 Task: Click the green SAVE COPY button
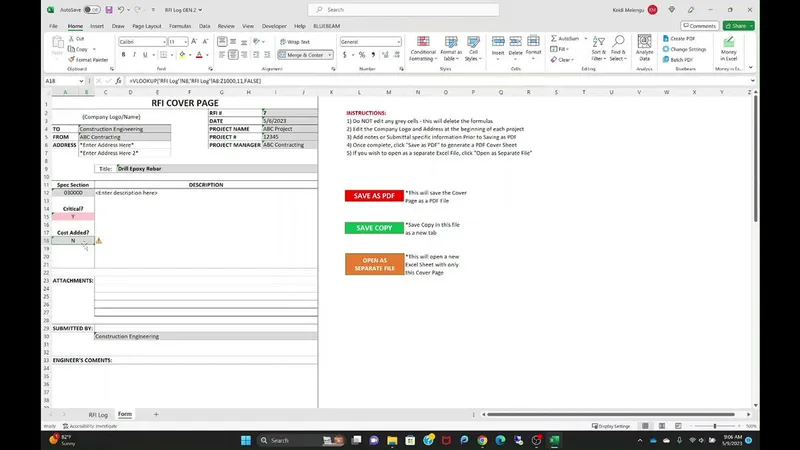374,228
